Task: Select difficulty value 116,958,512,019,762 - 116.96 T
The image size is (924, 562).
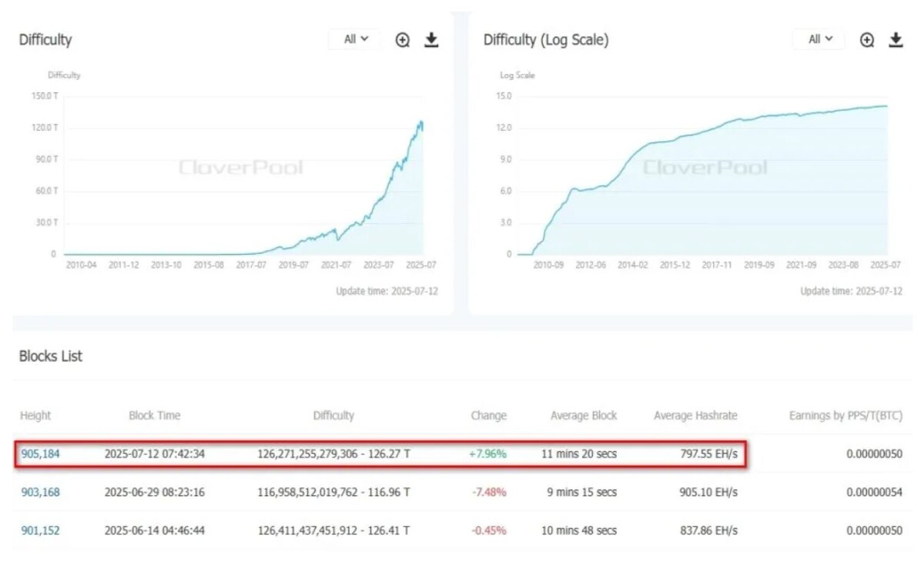Action: 333,492
